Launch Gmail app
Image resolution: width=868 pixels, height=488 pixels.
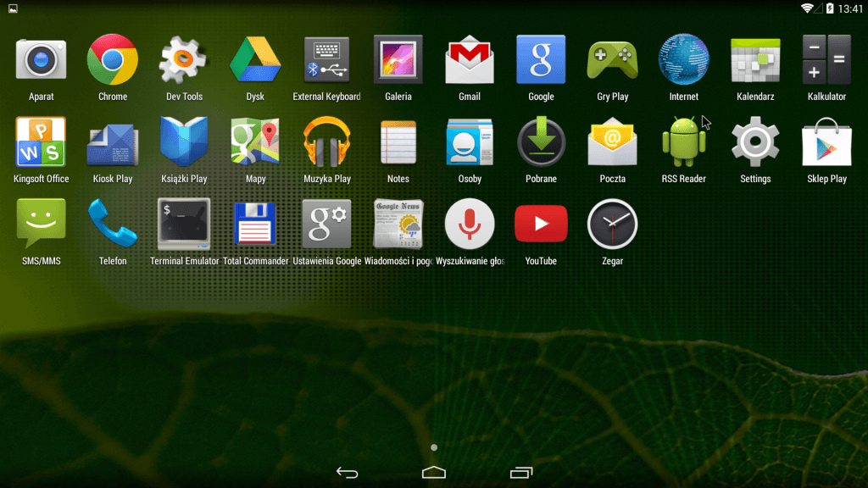(470, 60)
